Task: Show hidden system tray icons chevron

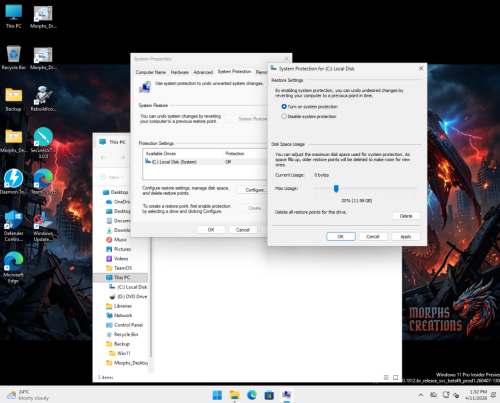Action: tap(421, 395)
